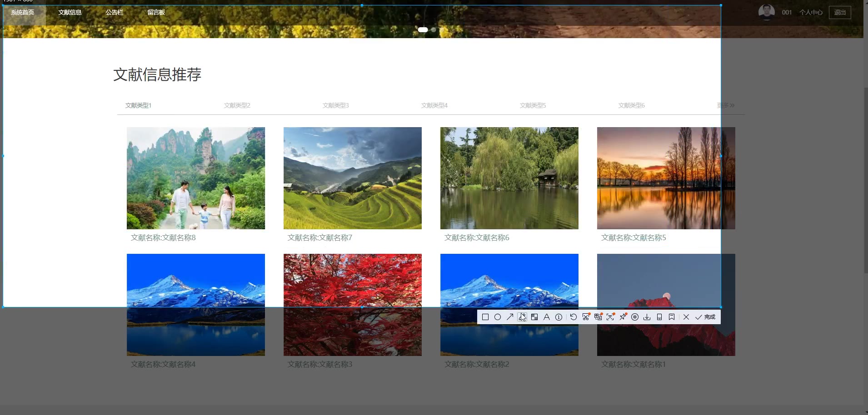Cancel the screenshot with X

686,317
